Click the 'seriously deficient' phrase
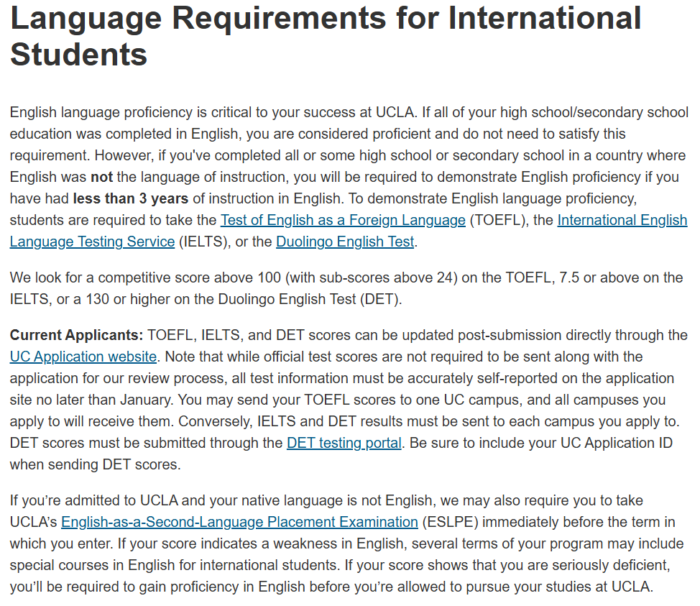Viewport: 700px width, 606px height. 611,565
